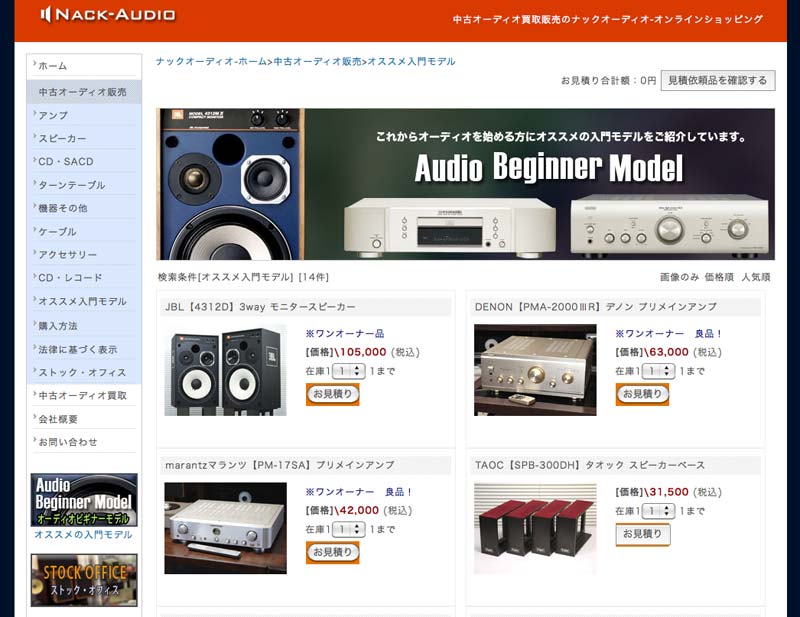This screenshot has height=617, width=800.
Task: Click the Nack-Audio logo
Action: (108, 14)
